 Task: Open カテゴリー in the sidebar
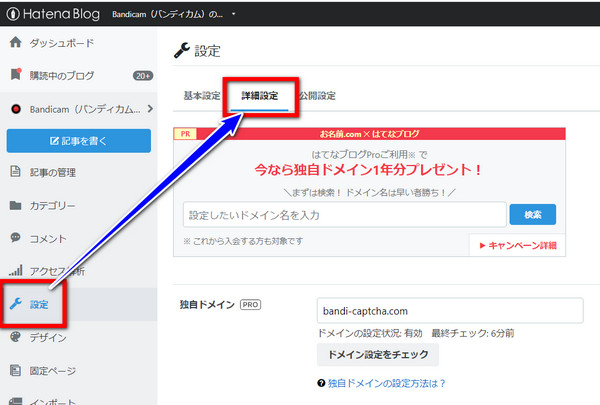pyautogui.click(x=52, y=206)
